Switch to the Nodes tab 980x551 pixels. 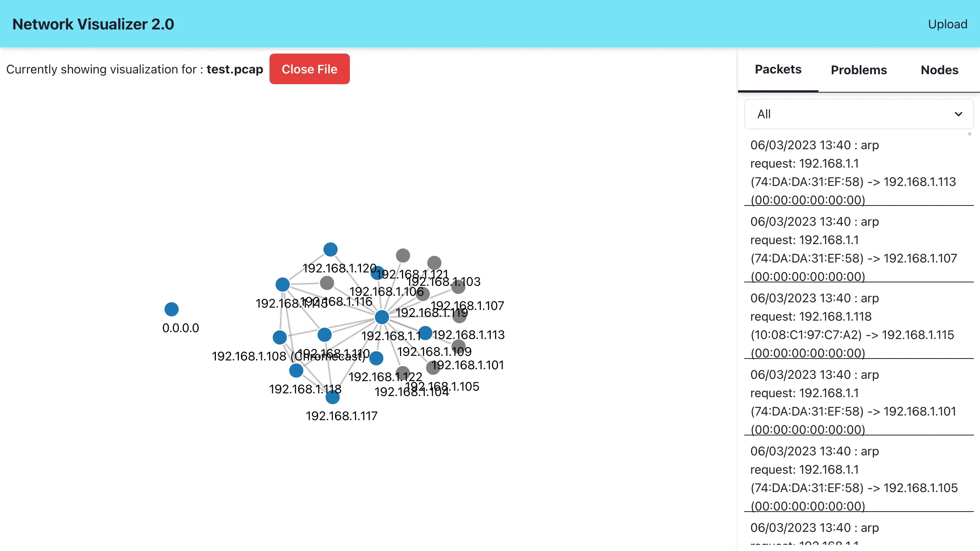coord(940,70)
